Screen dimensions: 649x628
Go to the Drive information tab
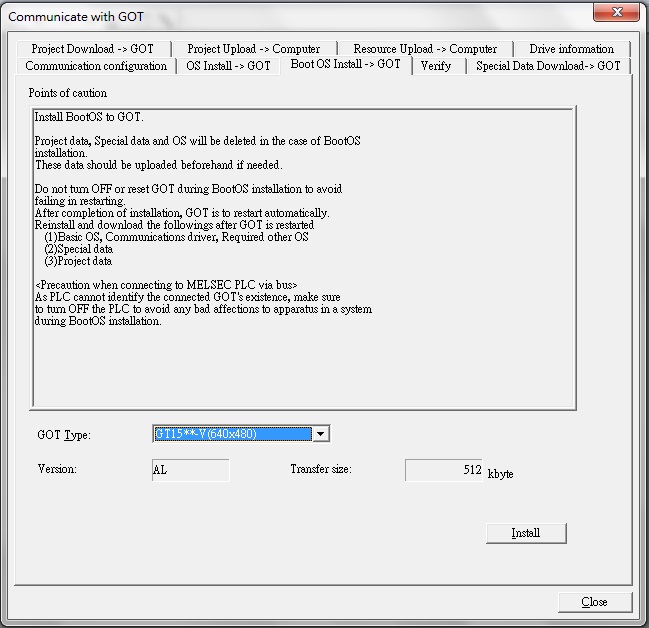pyautogui.click(x=571, y=48)
